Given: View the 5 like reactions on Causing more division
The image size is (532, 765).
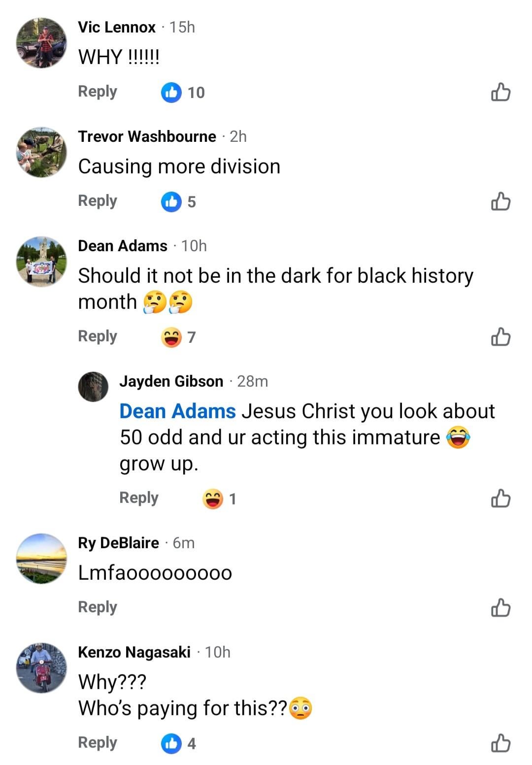Looking at the screenshot, I should pos(178,201).
